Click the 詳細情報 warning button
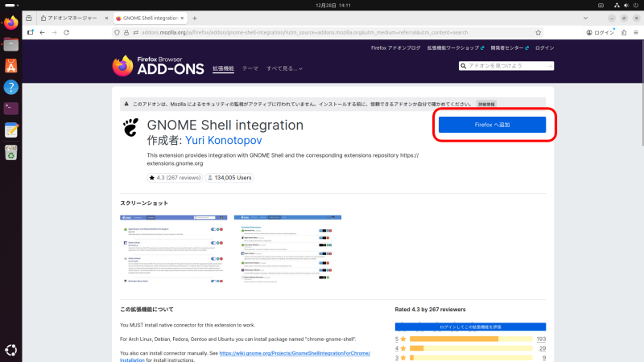This screenshot has height=362, width=644. [486, 105]
